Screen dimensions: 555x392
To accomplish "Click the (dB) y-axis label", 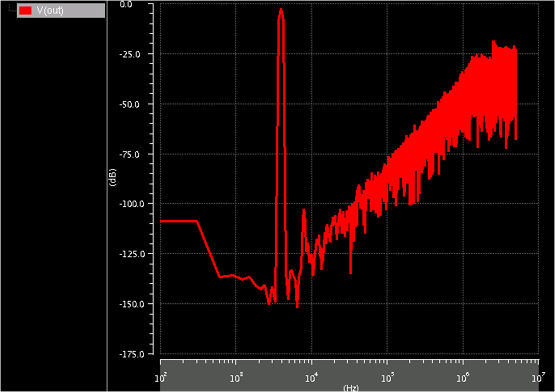I will point(113,177).
